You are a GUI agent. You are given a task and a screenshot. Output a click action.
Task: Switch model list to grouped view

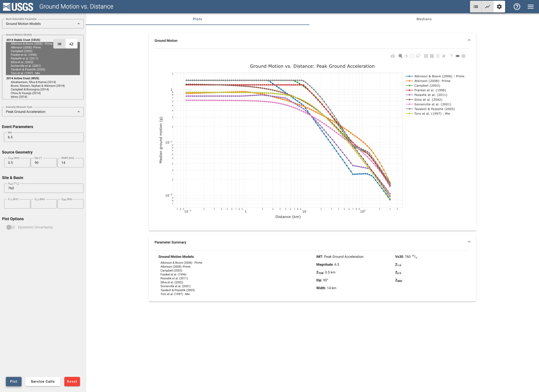pyautogui.click(x=59, y=44)
